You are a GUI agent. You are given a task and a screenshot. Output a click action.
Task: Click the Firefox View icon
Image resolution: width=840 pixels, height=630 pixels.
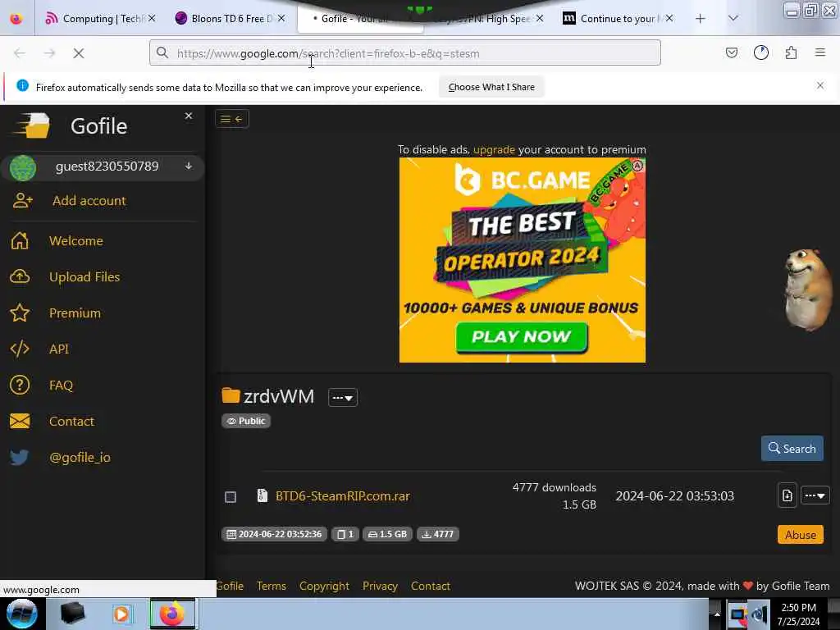pyautogui.click(x=16, y=19)
